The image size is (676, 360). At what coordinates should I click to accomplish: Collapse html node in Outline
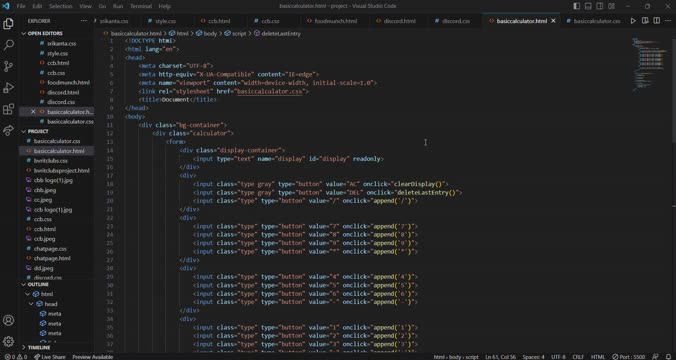click(x=28, y=294)
